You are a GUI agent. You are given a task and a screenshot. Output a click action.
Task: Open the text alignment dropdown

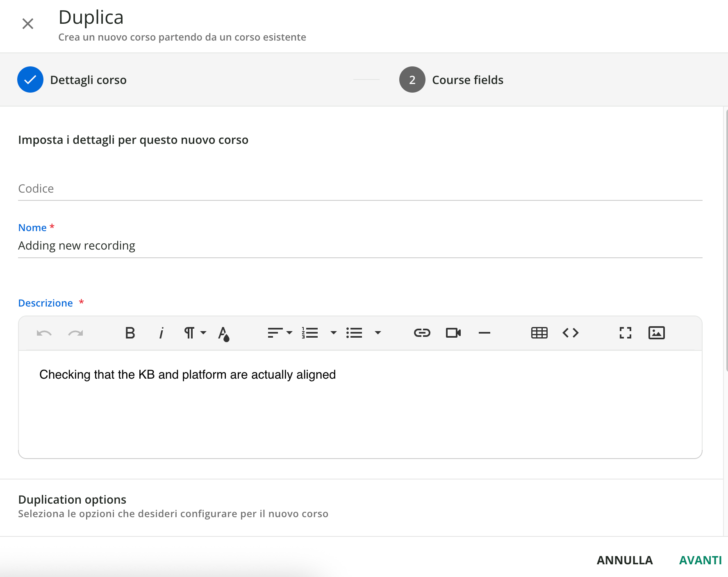pos(280,333)
